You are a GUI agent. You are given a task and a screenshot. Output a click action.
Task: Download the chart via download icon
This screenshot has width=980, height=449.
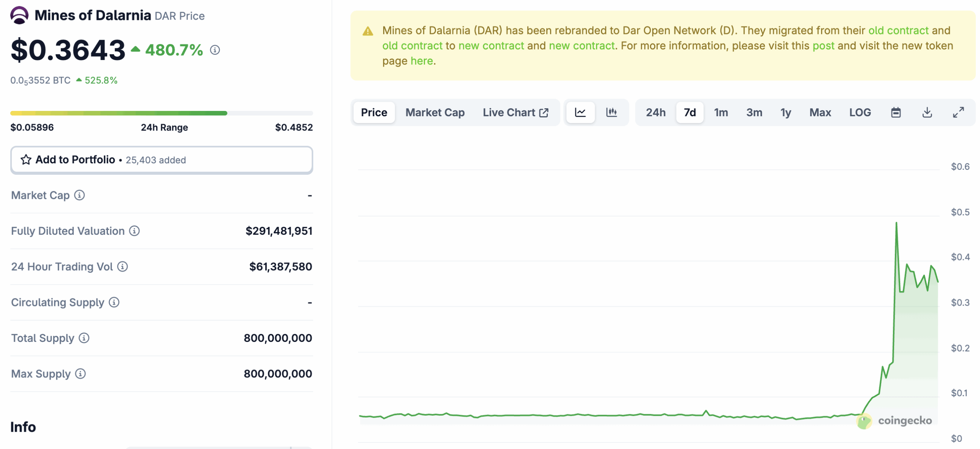pos(928,112)
